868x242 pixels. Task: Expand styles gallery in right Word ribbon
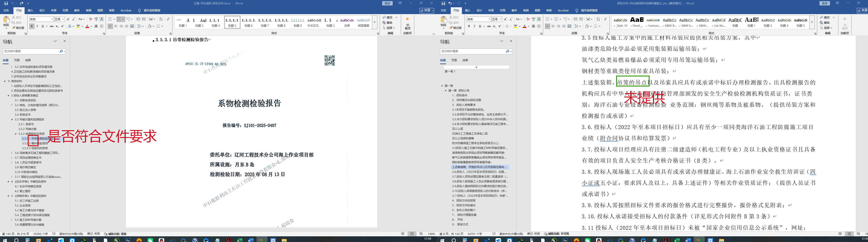tap(812, 22)
